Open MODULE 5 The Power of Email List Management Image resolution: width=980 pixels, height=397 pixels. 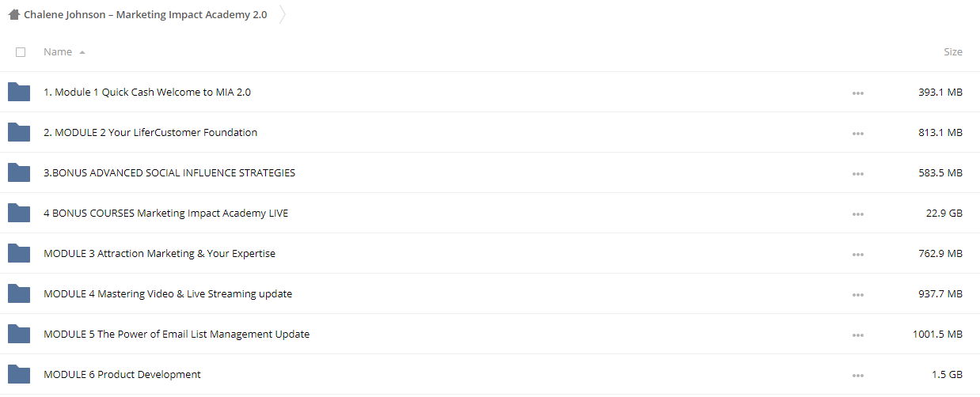coord(177,335)
